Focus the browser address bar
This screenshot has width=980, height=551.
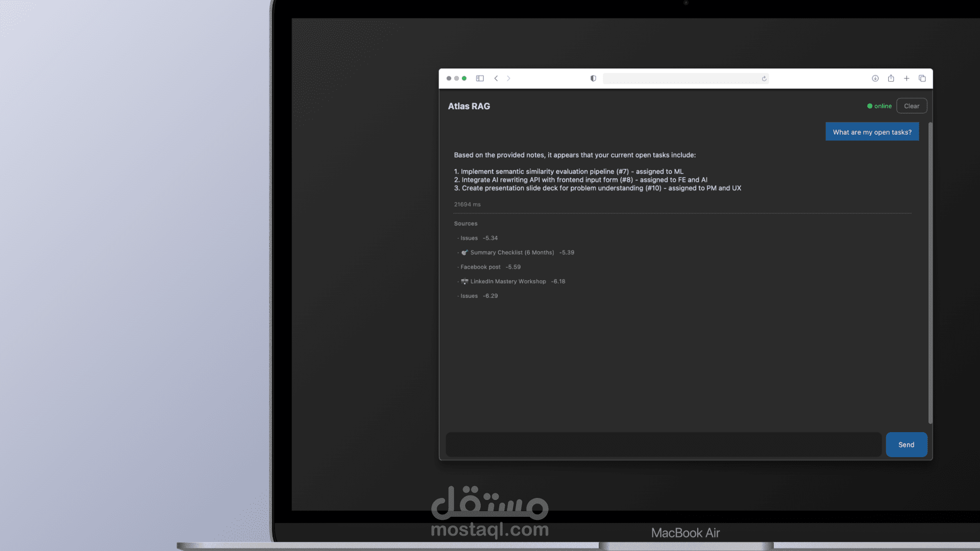click(685, 78)
